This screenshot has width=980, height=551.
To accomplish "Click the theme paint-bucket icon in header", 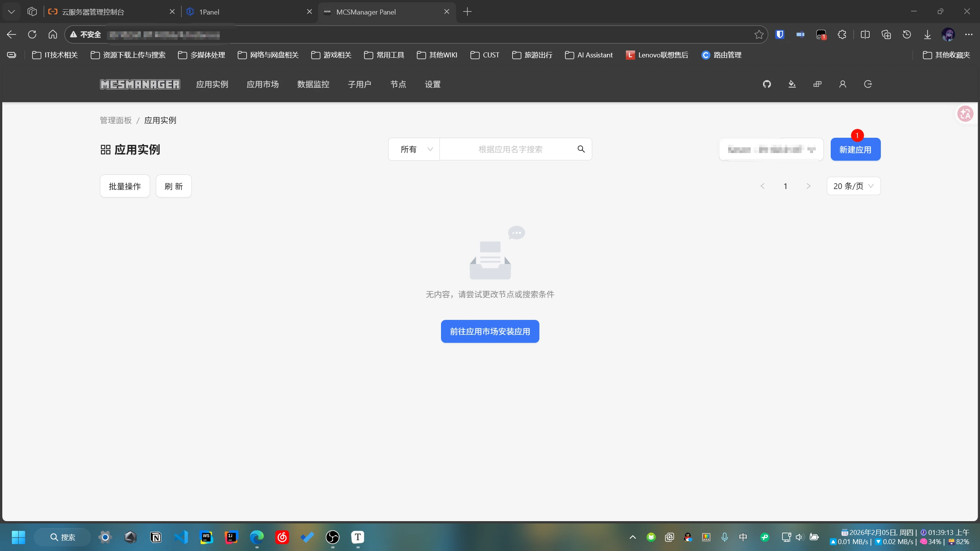I will point(792,84).
